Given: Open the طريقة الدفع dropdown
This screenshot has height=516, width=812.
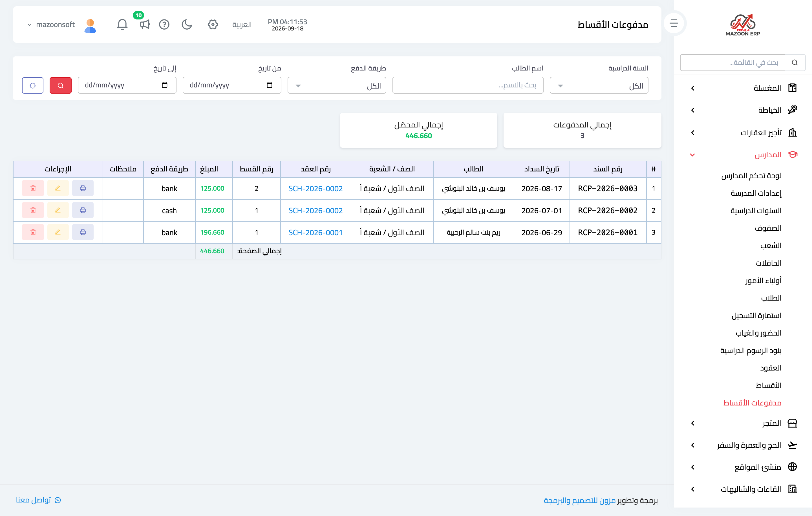Looking at the screenshot, I should point(337,85).
